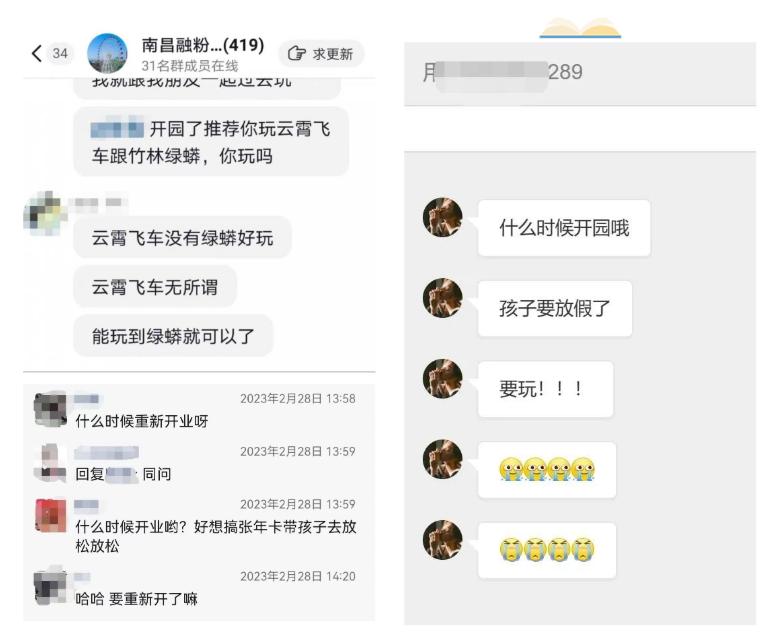
Task: Tap avatar beside 要玩!!! message
Action: [443, 379]
